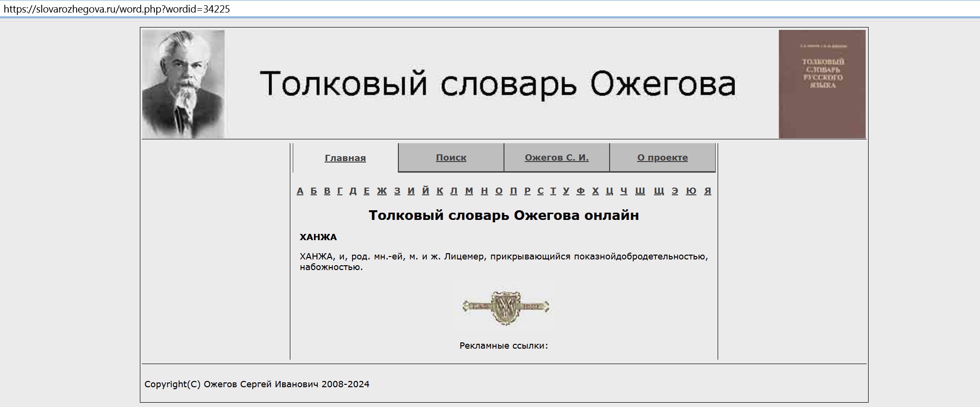Image resolution: width=980 pixels, height=407 pixels.
Task: Select letter Ж in the alphabet index
Action: pos(382,191)
